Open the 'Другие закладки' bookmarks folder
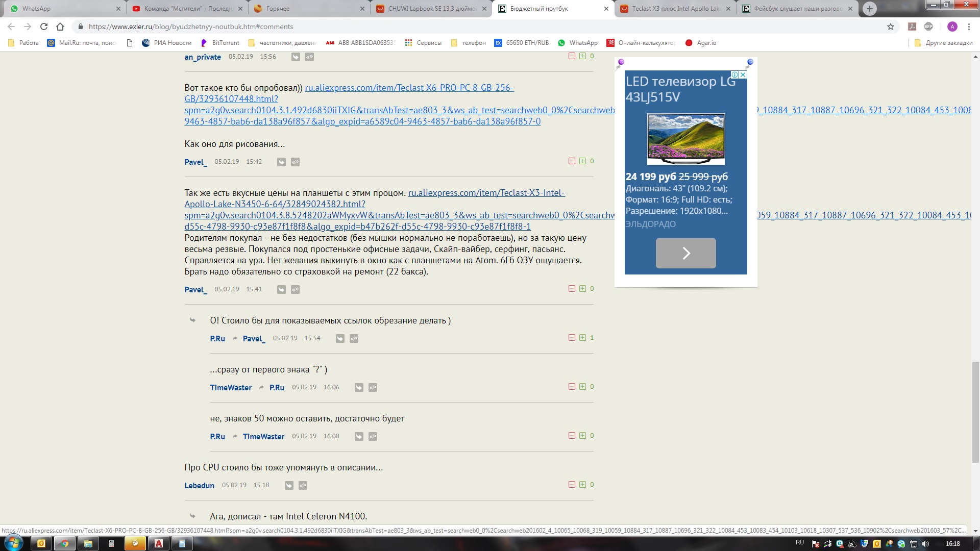This screenshot has width=980, height=551. click(x=943, y=43)
